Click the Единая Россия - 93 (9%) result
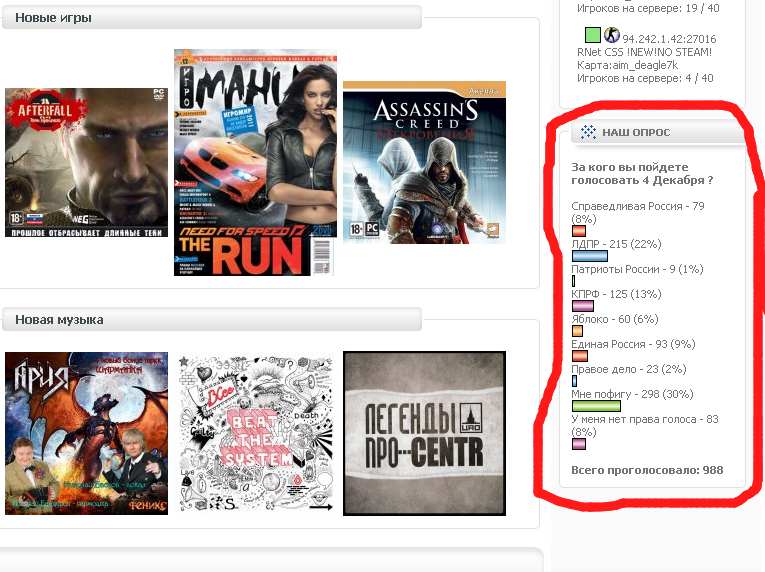Image resolution: width=765 pixels, height=572 pixels. [x=633, y=344]
